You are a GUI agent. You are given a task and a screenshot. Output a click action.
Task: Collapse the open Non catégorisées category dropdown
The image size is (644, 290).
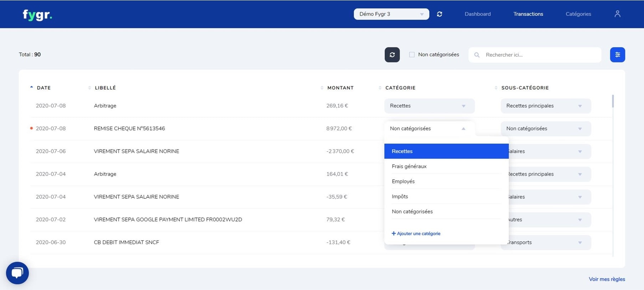coord(429,129)
